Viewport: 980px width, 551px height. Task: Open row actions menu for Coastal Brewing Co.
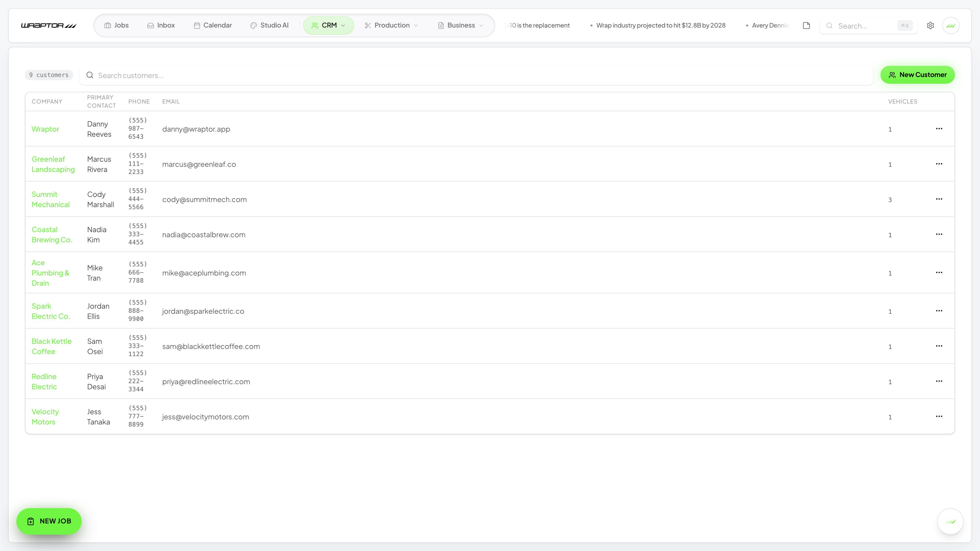tap(939, 234)
